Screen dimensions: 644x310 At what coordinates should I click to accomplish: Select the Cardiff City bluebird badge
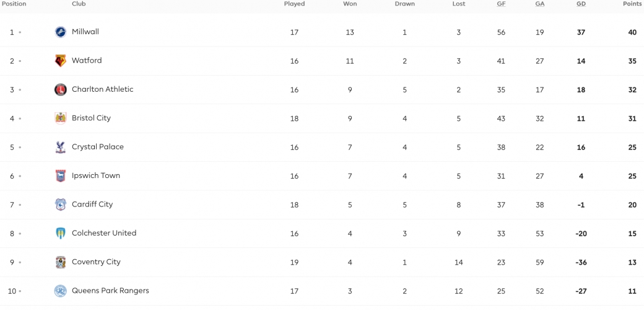[x=61, y=205]
